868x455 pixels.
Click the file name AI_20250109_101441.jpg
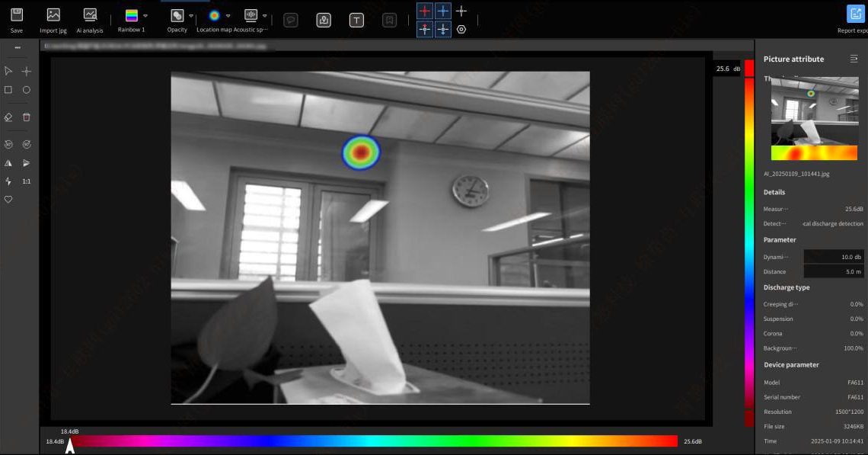pyautogui.click(x=796, y=174)
